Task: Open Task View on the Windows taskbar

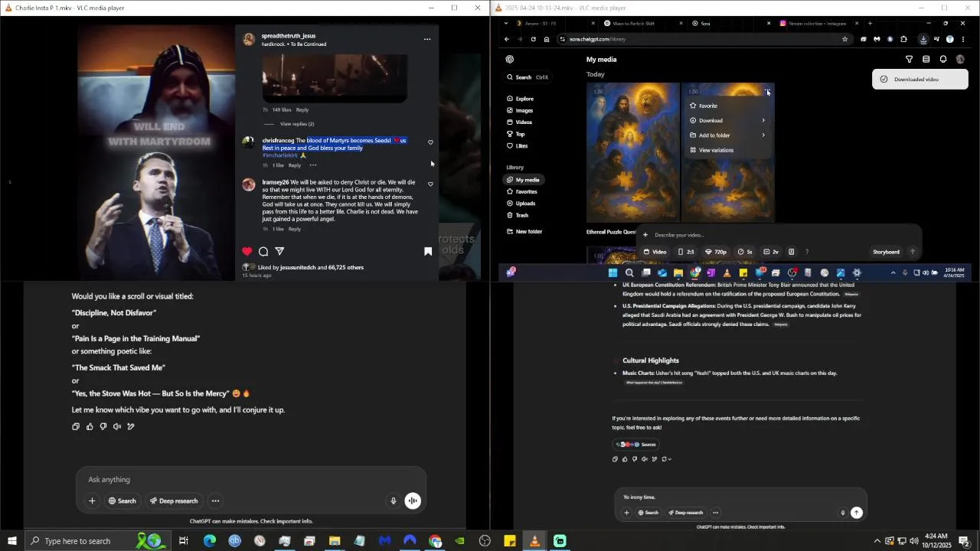Action: (184, 541)
